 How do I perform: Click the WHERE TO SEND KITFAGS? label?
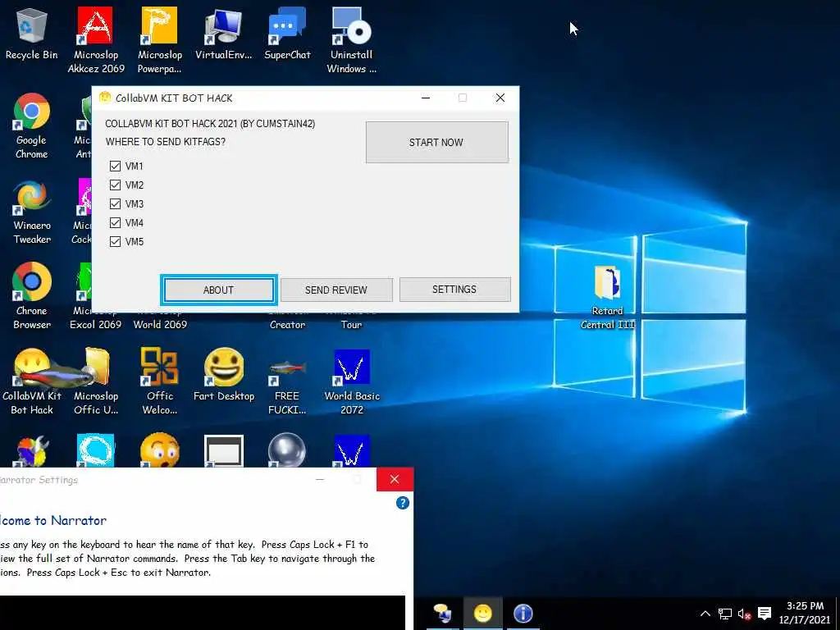click(165, 142)
